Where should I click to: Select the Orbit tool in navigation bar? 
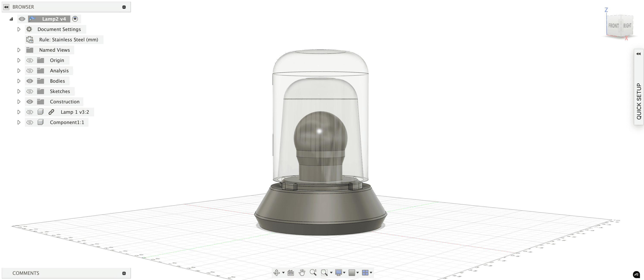[276, 272]
